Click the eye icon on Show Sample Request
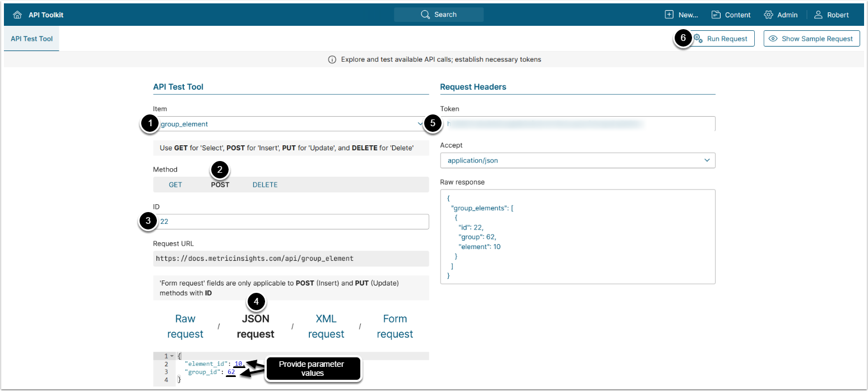The height and width of the screenshot is (391, 868). point(773,39)
